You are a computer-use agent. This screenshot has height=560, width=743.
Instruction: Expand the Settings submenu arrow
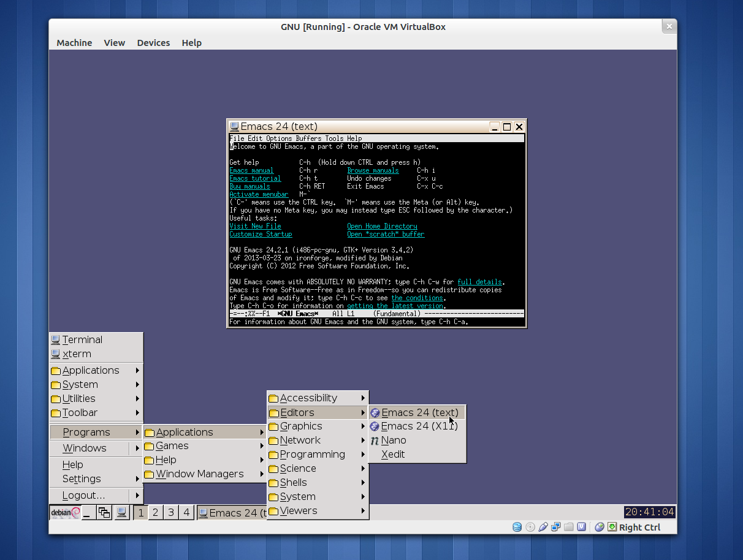(x=137, y=479)
